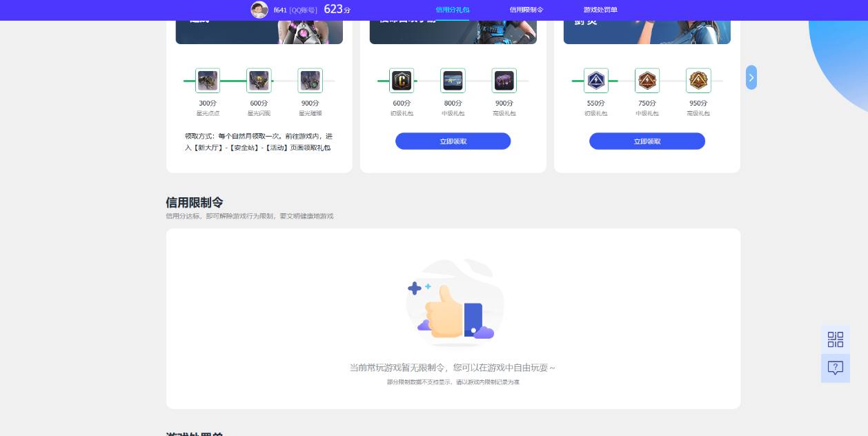Select the 300分 星光点点 reward icon
This screenshot has height=436, width=868.
[x=208, y=81]
